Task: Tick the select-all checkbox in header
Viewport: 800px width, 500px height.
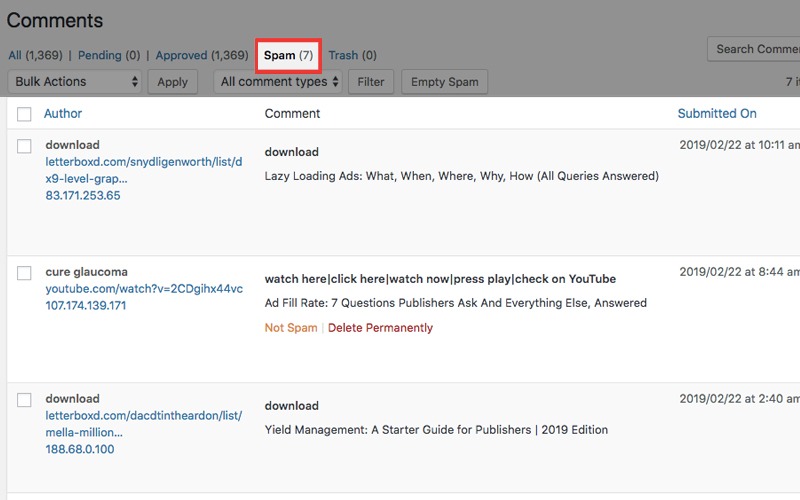Action: pyautogui.click(x=25, y=114)
